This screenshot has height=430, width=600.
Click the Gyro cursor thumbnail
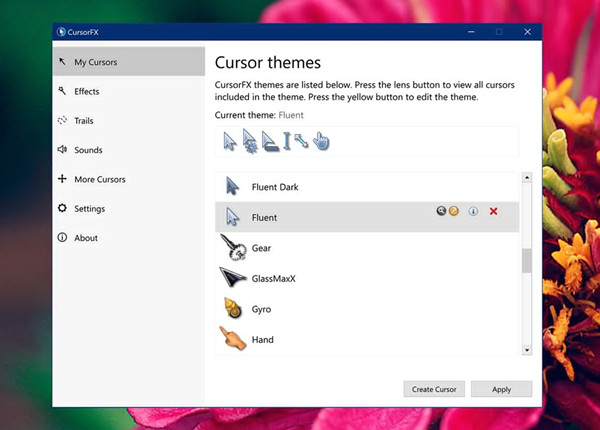point(233,308)
